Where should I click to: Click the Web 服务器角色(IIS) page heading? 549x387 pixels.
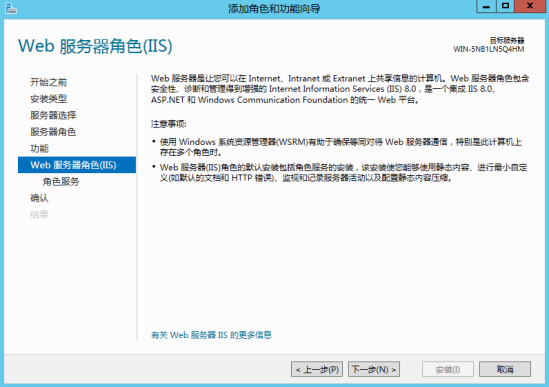(x=95, y=46)
